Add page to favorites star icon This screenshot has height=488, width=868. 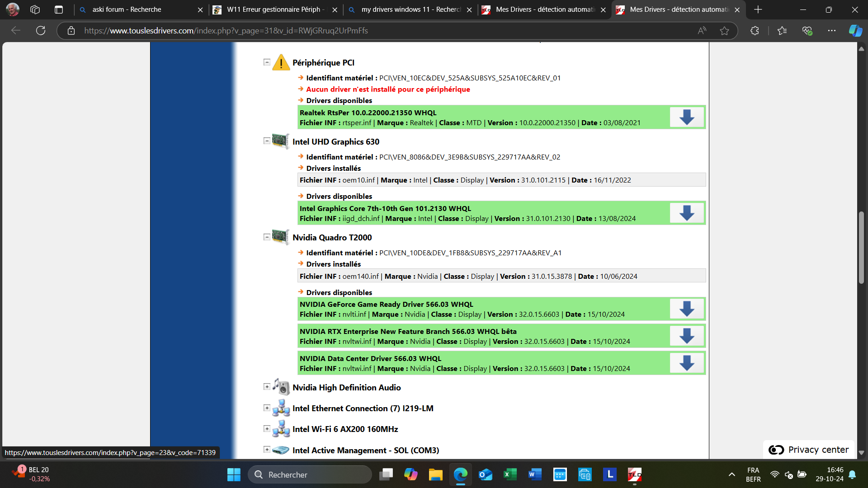724,31
